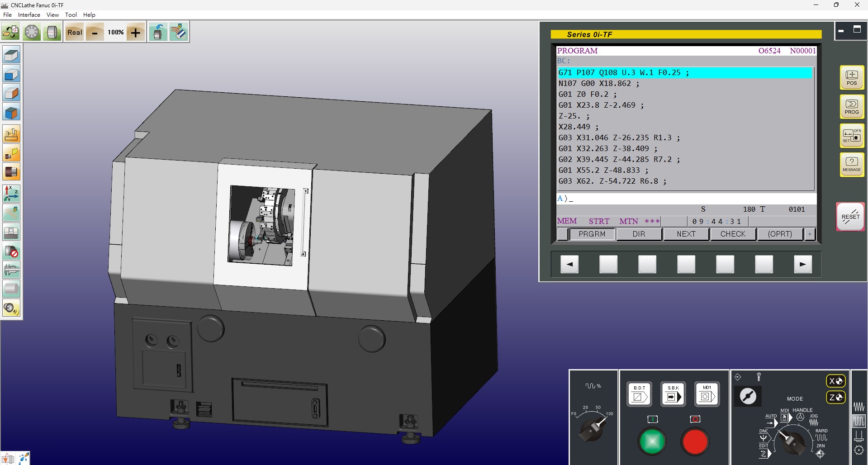Click the feedrate override percent knob
This screenshot has height=465, width=868.
tap(591, 430)
